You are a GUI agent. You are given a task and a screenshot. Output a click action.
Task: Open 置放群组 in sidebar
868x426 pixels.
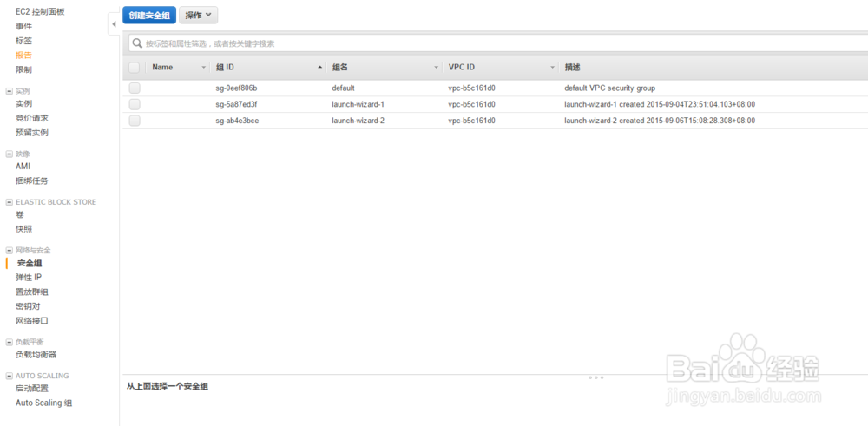32,292
